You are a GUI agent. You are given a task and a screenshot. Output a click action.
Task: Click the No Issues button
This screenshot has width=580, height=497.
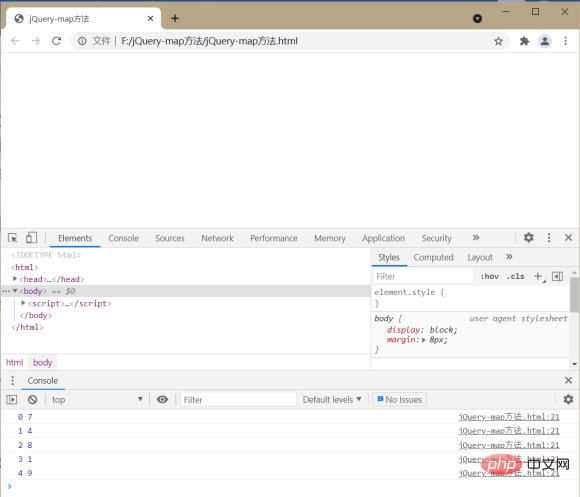pos(399,400)
